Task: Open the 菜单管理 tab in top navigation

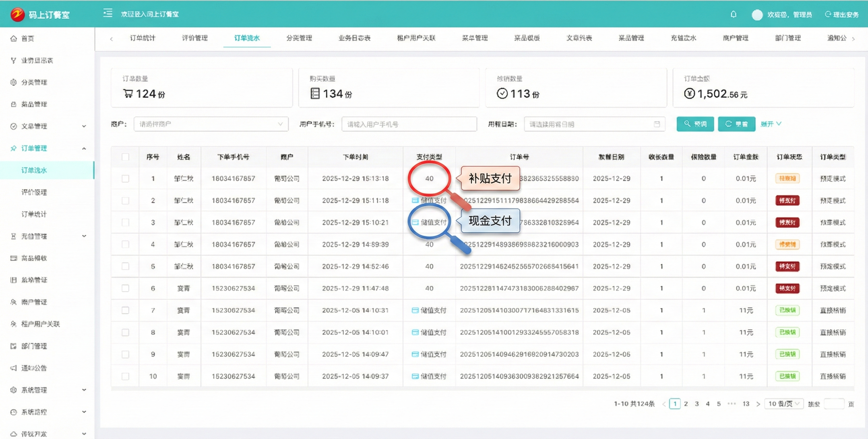Action: (x=475, y=38)
